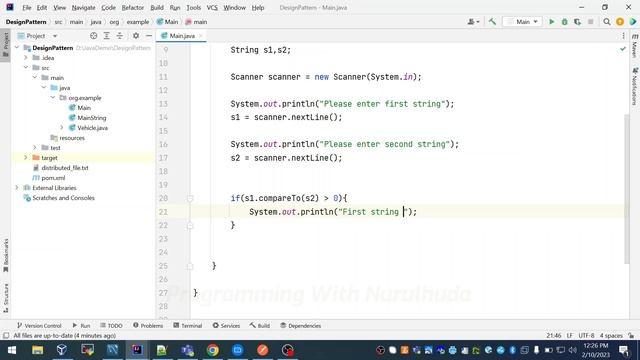Viewport: 640px width, 360px height.
Task: Hide the Project tool window
Action: [x=149, y=36]
